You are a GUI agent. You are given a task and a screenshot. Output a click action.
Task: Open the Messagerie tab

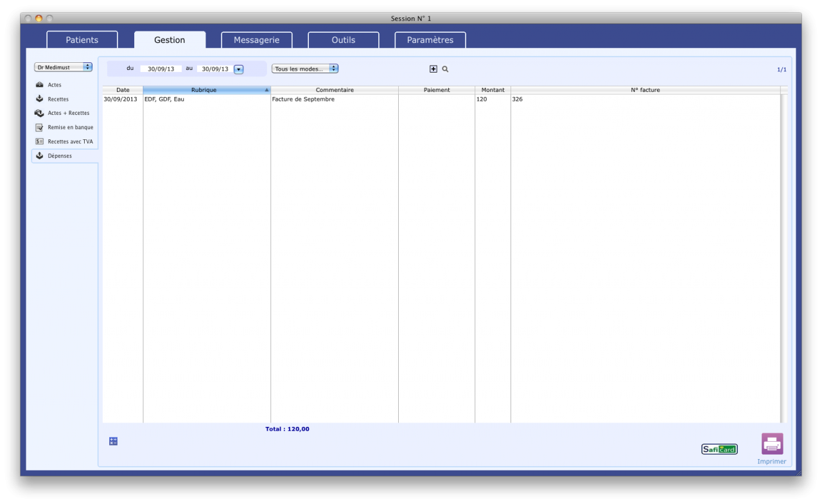(x=257, y=40)
